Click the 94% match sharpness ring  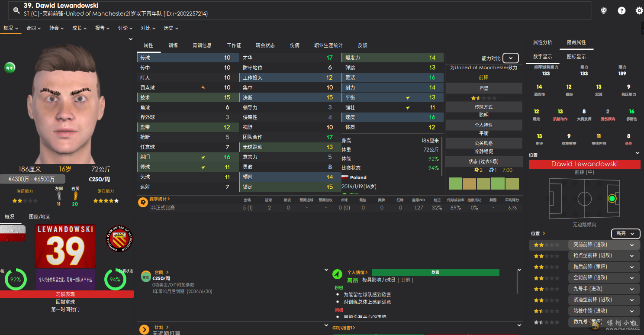coord(115,279)
